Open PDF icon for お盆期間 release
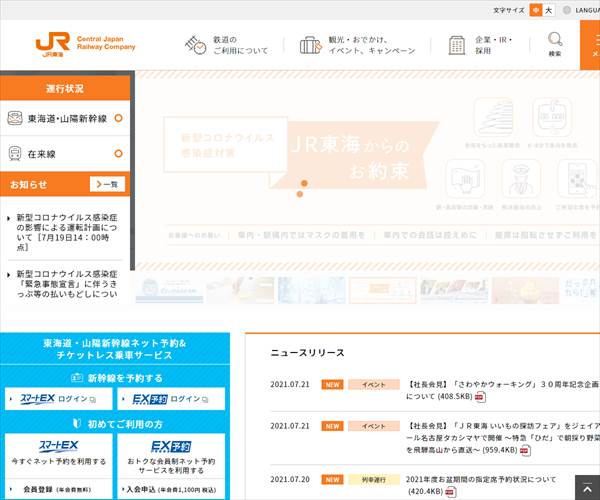 451,491
